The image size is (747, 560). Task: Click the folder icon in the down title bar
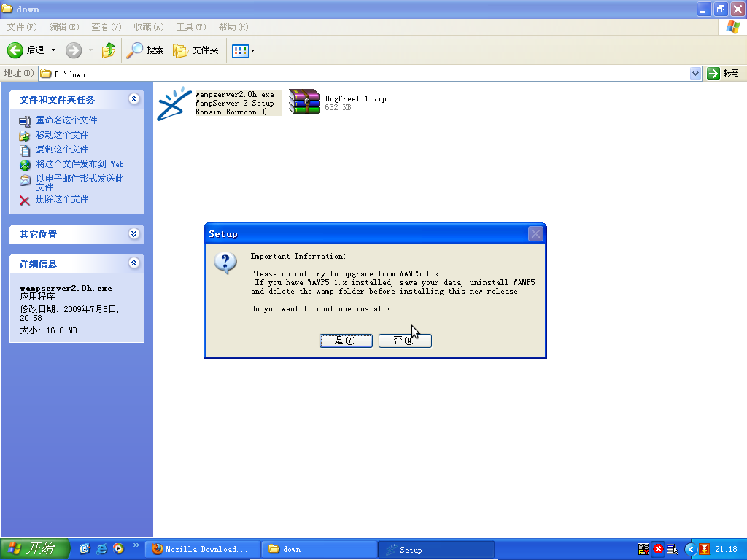[x=7, y=9]
